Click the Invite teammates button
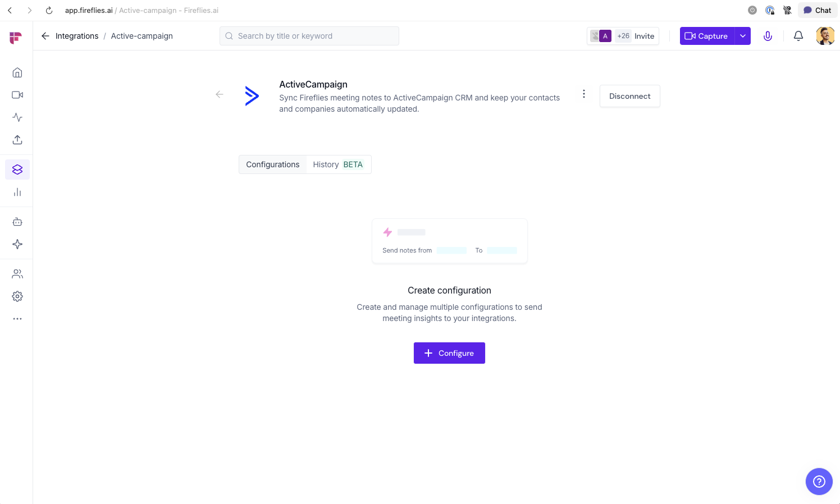 pos(644,36)
